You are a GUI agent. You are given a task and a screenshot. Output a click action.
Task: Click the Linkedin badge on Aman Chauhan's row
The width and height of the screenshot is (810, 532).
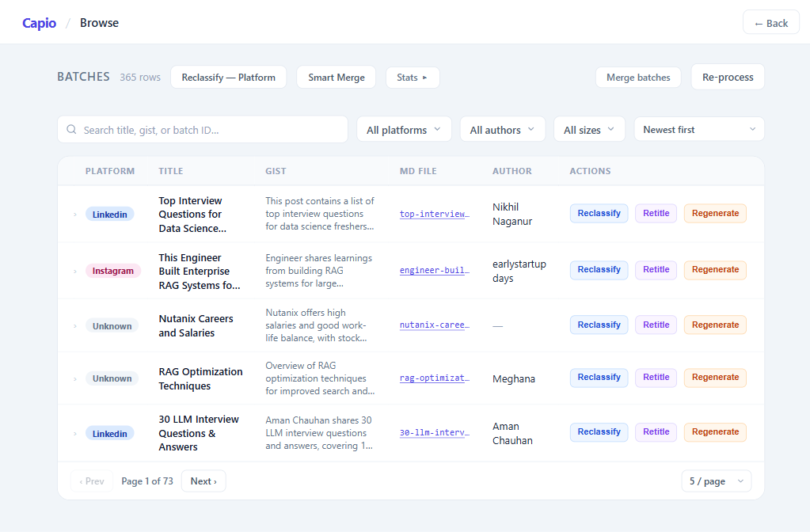tap(109, 434)
